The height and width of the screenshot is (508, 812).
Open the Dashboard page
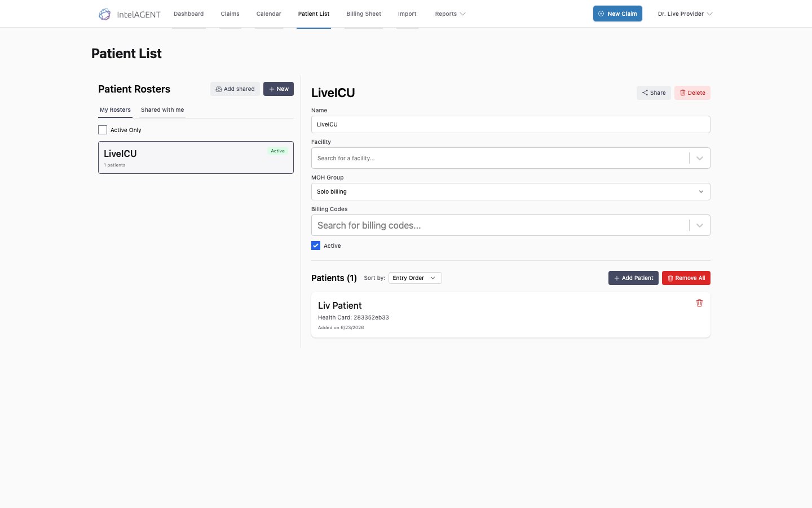tap(188, 14)
